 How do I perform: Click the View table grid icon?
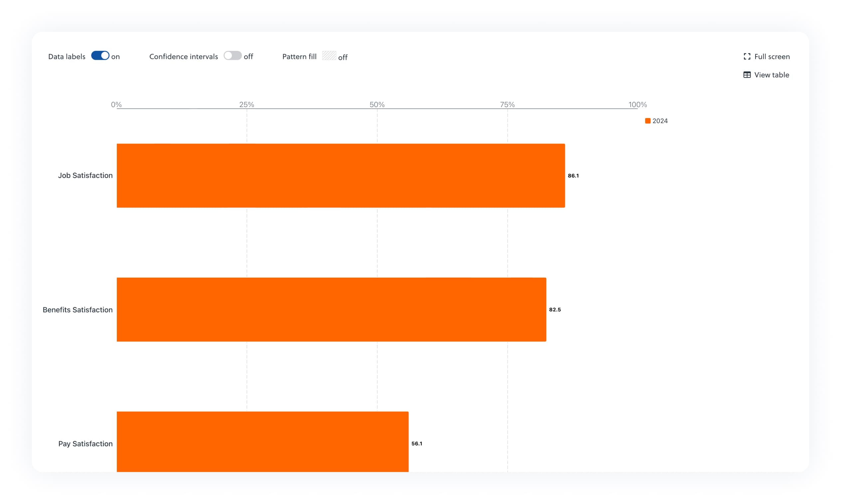pos(747,75)
